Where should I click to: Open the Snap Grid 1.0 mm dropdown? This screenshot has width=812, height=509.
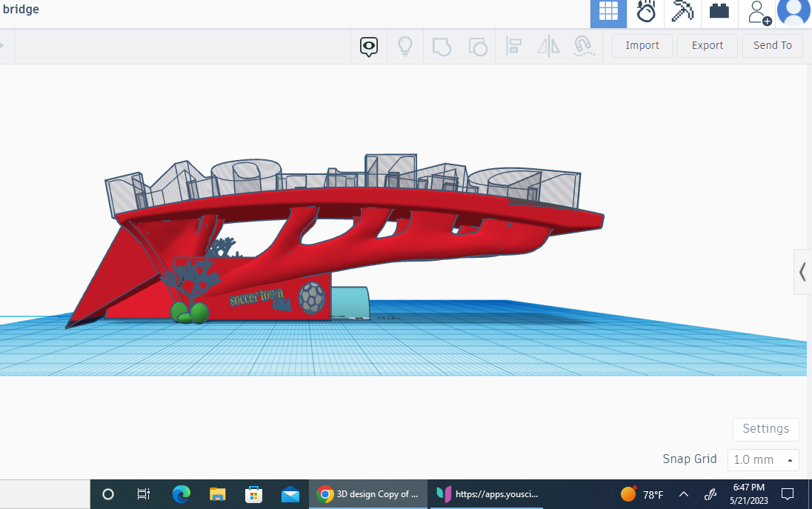coord(763,460)
